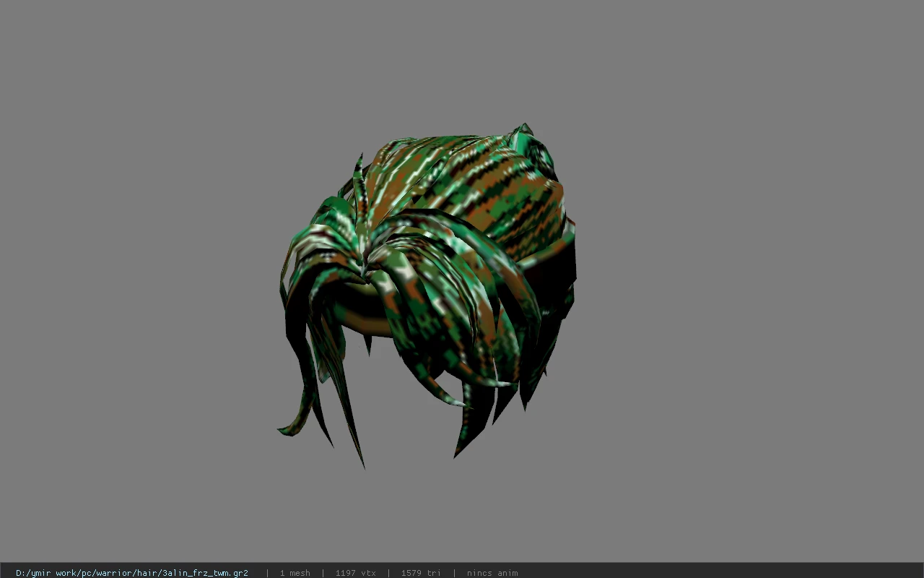Click the '1579 tri' triangle count
Screen dimensions: 924x578
tap(421, 573)
